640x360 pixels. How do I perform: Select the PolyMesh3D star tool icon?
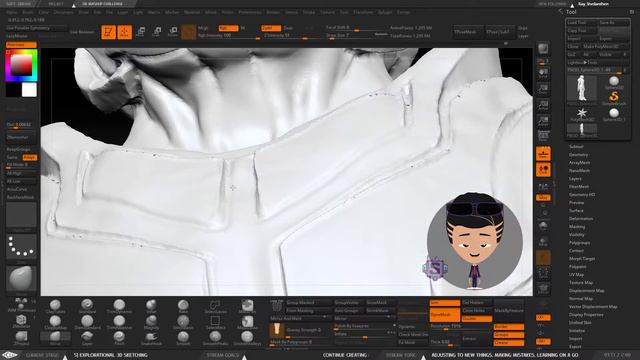coord(581,114)
